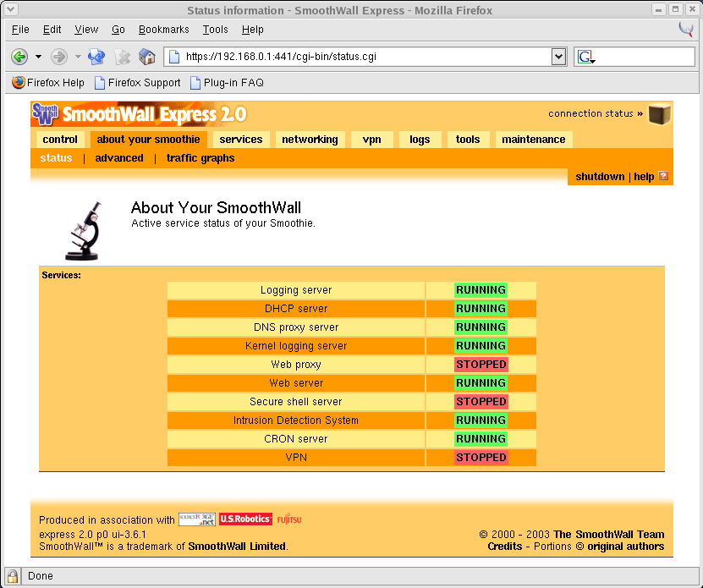Switch to the control tab
Image resolution: width=703 pixels, height=588 pixels.
pos(60,140)
